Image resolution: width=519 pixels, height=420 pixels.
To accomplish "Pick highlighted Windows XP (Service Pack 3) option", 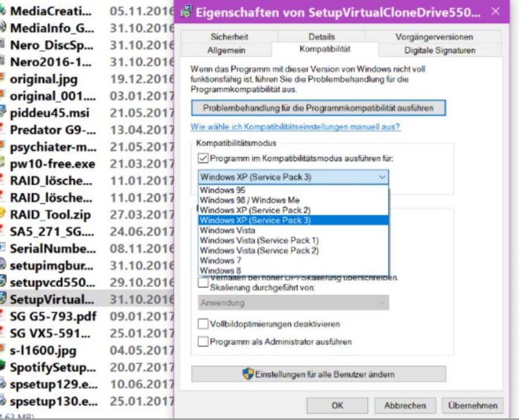I will coord(293,220).
